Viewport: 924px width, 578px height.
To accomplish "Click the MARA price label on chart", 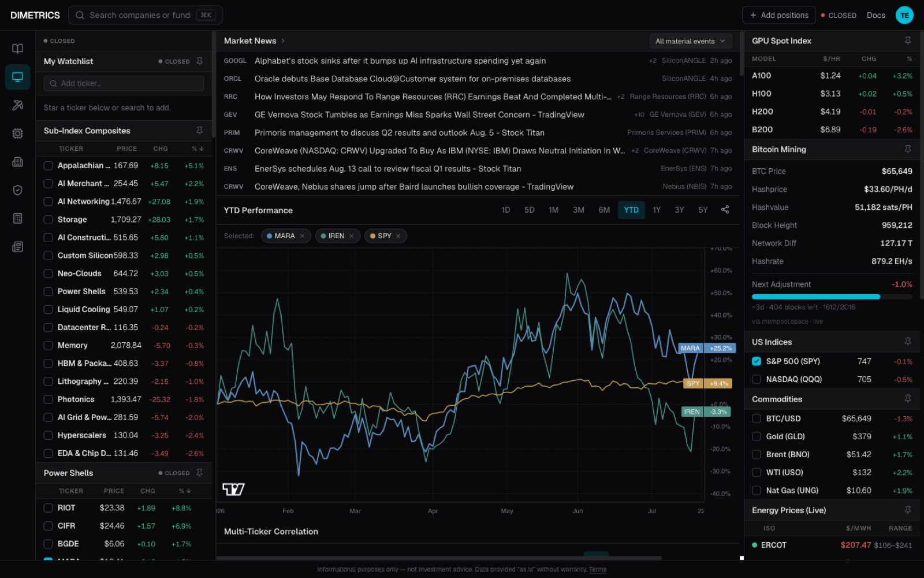I will tap(706, 348).
